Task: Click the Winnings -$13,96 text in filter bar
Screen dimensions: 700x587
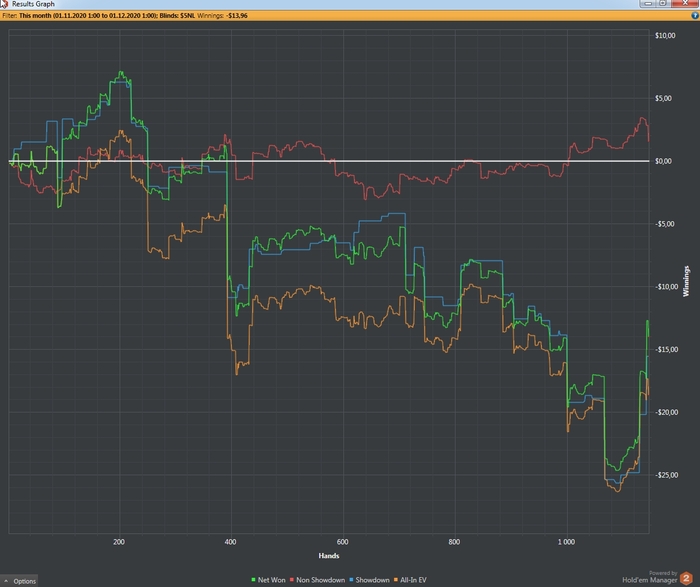Action: click(222, 16)
